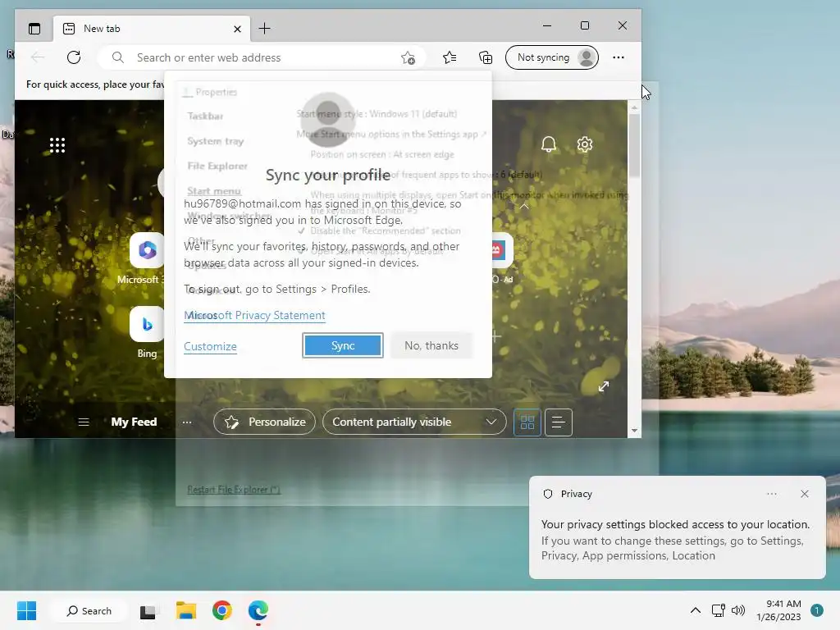
Task: Focus the Search or enter web address box
Action: pyautogui.click(x=262, y=57)
